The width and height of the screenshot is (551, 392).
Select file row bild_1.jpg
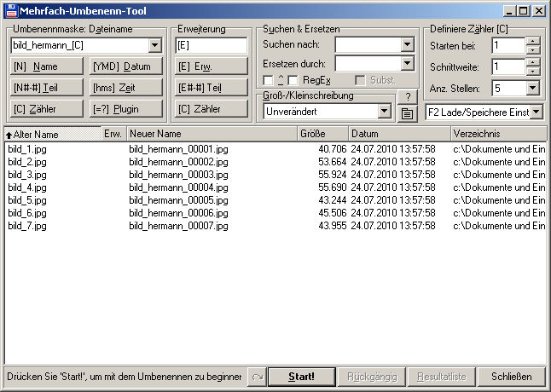(275, 149)
